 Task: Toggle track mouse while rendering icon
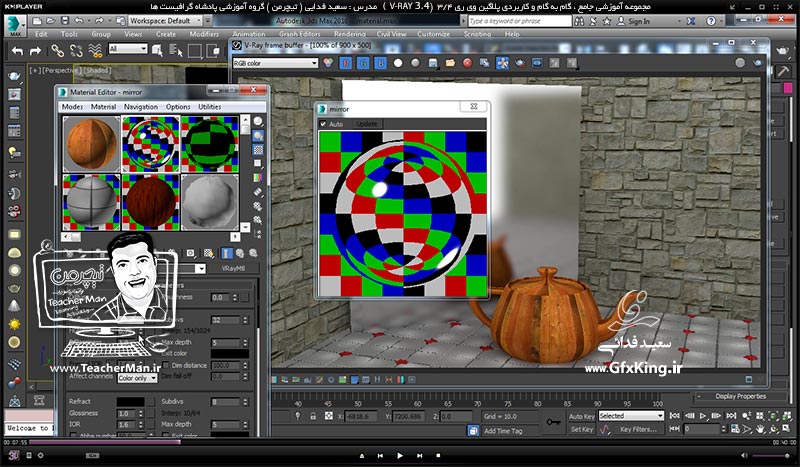click(x=503, y=63)
